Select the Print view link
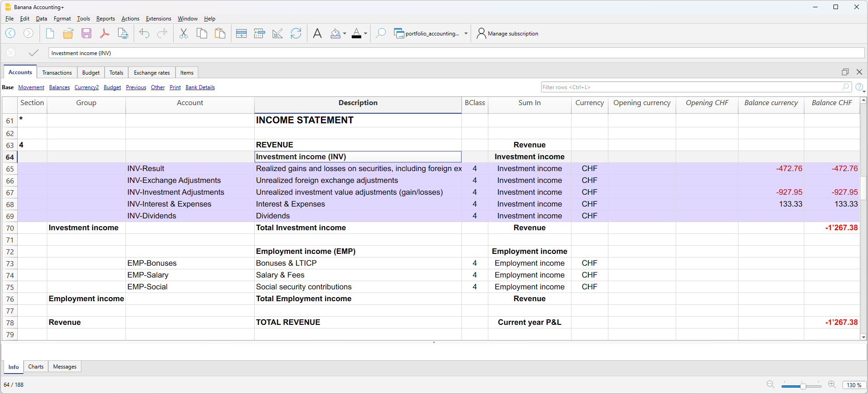Screen dimensions: 868x394 point(175,87)
